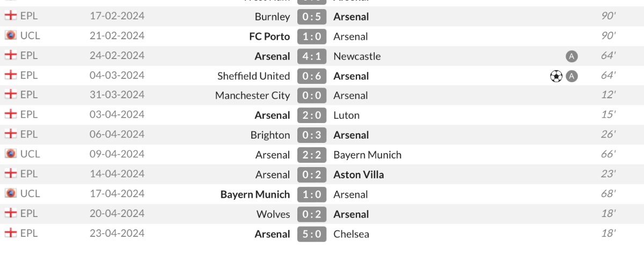
Task: Select FC Porto team name
Action: click(270, 37)
